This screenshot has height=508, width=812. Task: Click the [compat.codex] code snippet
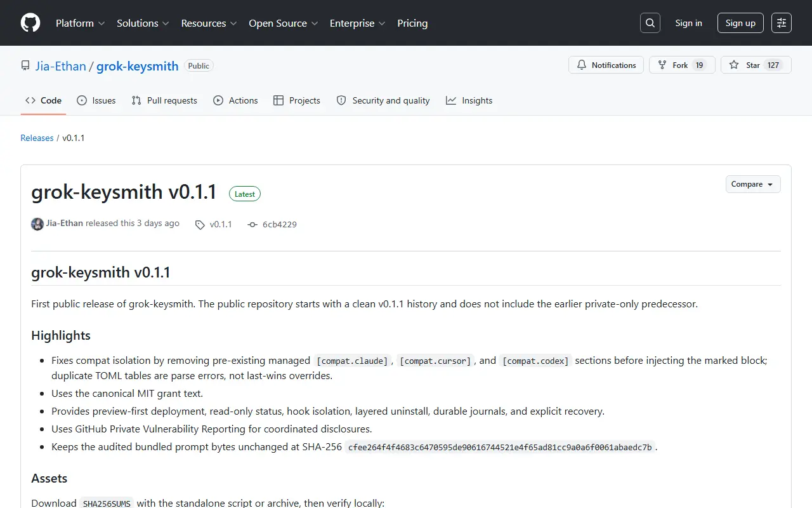point(536,361)
